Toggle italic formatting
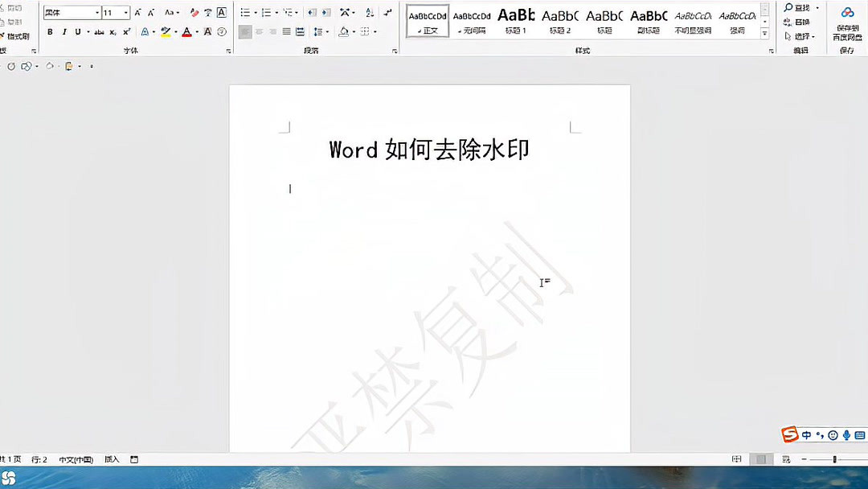 pos(64,31)
